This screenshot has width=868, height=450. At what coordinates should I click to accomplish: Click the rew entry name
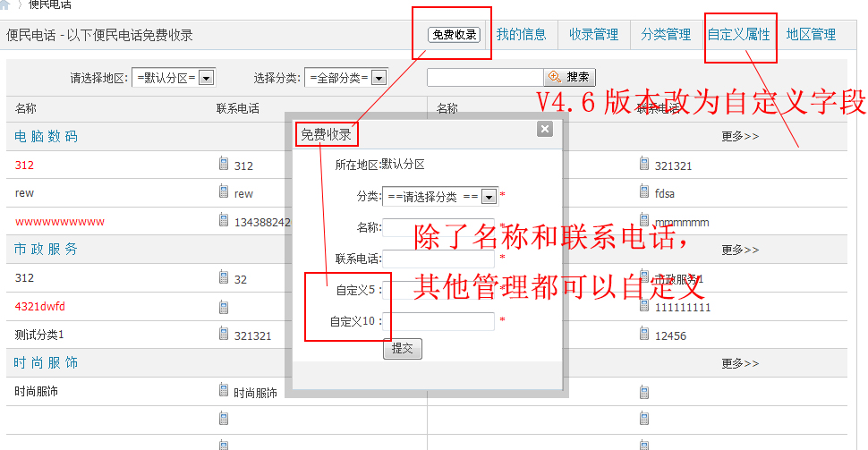point(24,193)
